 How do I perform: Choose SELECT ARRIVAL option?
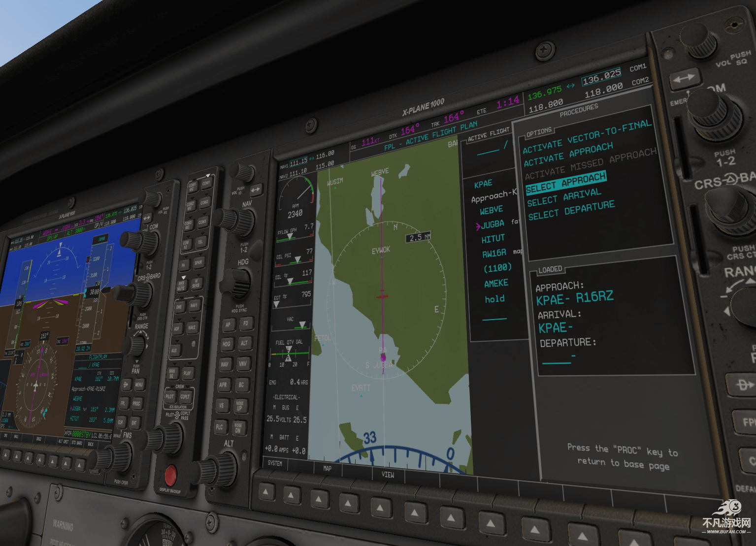pos(564,197)
